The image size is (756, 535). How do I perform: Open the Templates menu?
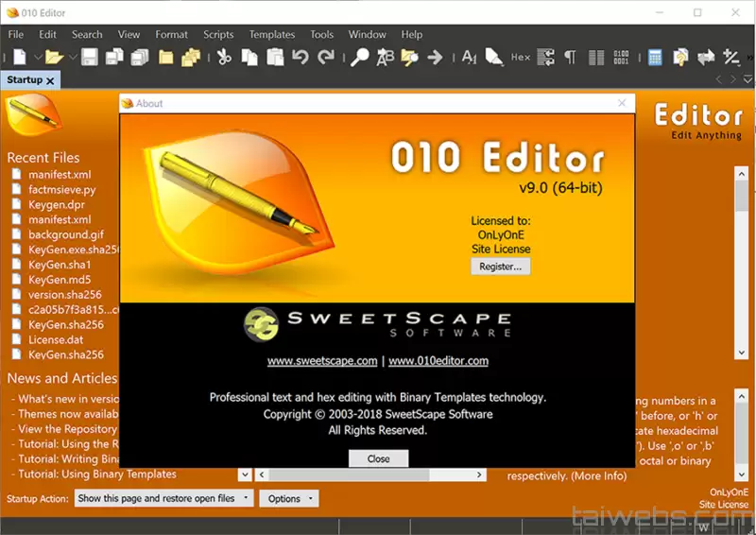point(272,34)
